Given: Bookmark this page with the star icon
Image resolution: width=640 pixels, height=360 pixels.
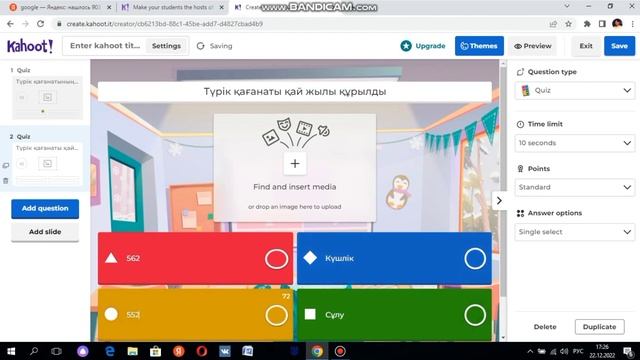Looking at the screenshot, I should point(568,24).
